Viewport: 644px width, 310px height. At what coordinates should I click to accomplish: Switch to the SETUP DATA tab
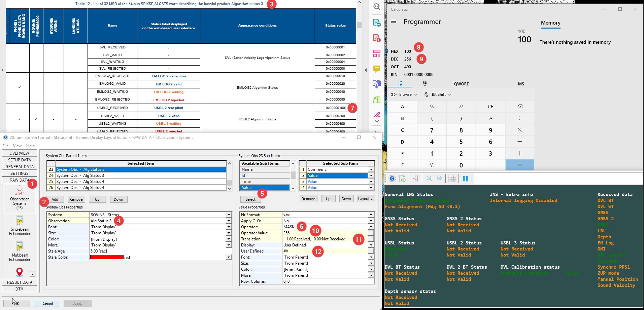tap(20, 160)
